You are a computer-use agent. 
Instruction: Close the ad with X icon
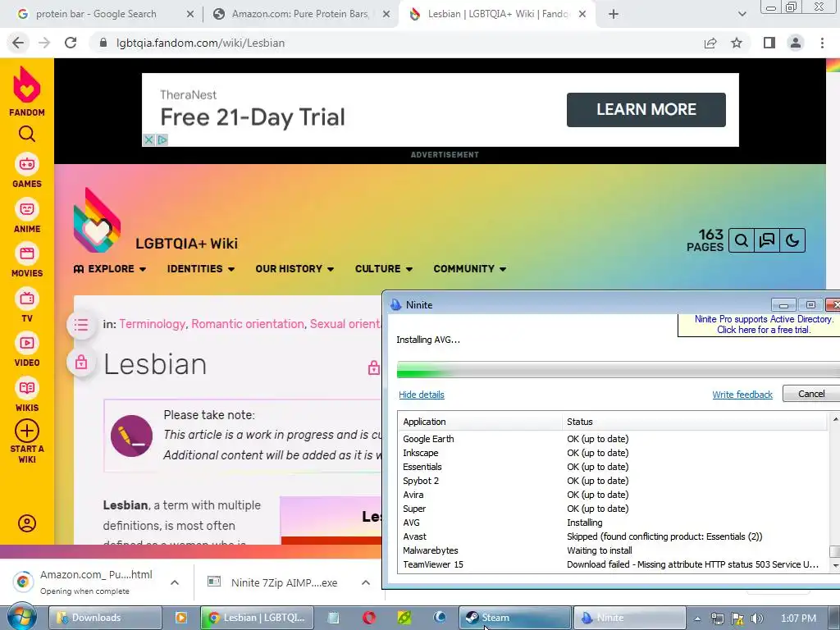point(149,139)
